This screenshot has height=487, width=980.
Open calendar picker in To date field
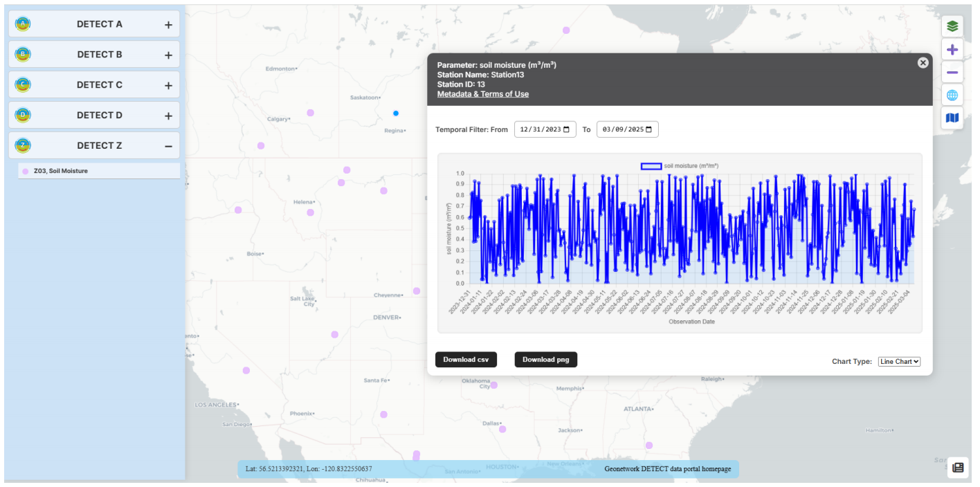tap(649, 130)
